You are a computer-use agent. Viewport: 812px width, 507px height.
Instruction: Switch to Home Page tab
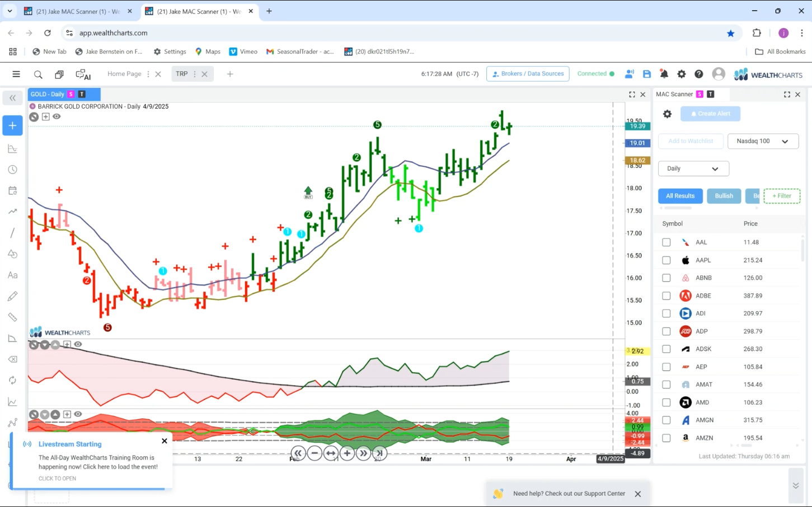124,74
